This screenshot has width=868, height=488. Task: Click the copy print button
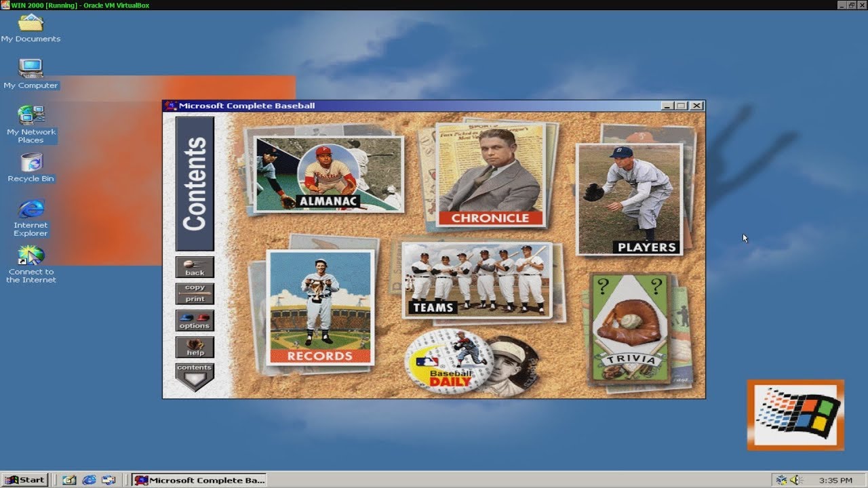tap(195, 293)
